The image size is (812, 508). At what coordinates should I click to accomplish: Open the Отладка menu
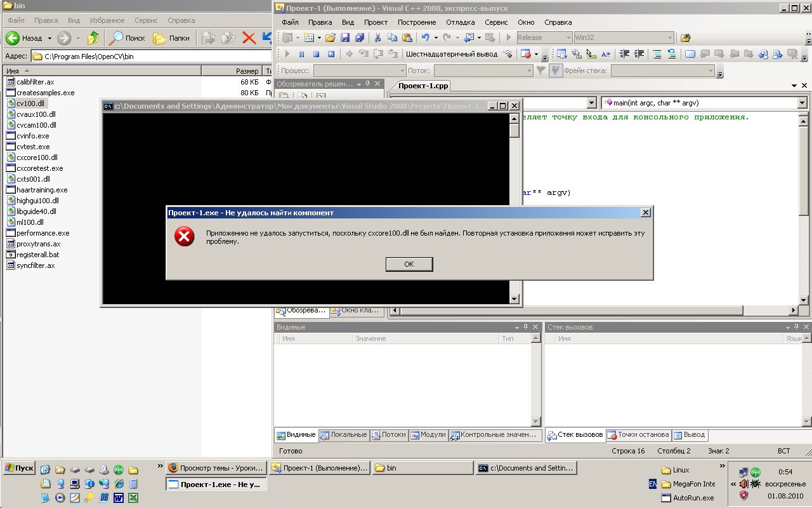coord(460,22)
